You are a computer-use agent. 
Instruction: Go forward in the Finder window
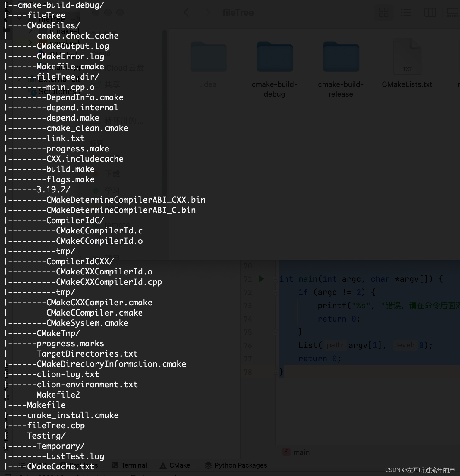[x=208, y=13]
